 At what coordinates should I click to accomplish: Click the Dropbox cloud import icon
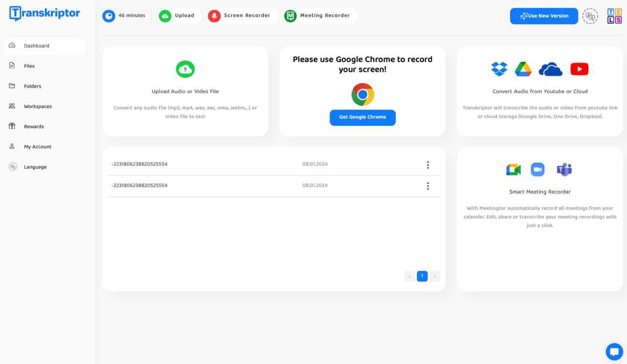tap(499, 68)
